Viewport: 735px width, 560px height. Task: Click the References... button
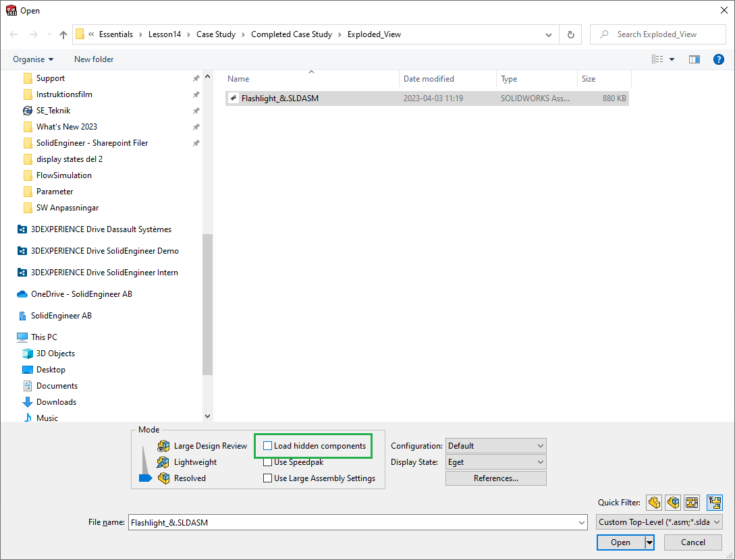495,478
